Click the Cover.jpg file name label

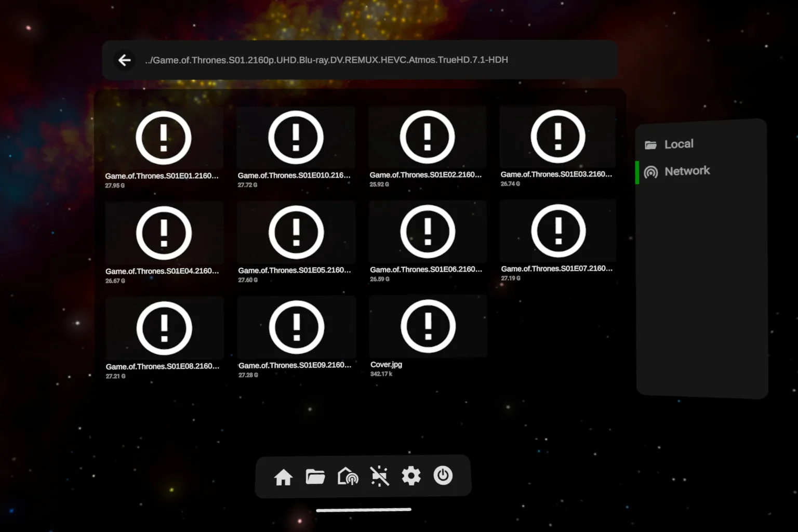pyautogui.click(x=386, y=365)
